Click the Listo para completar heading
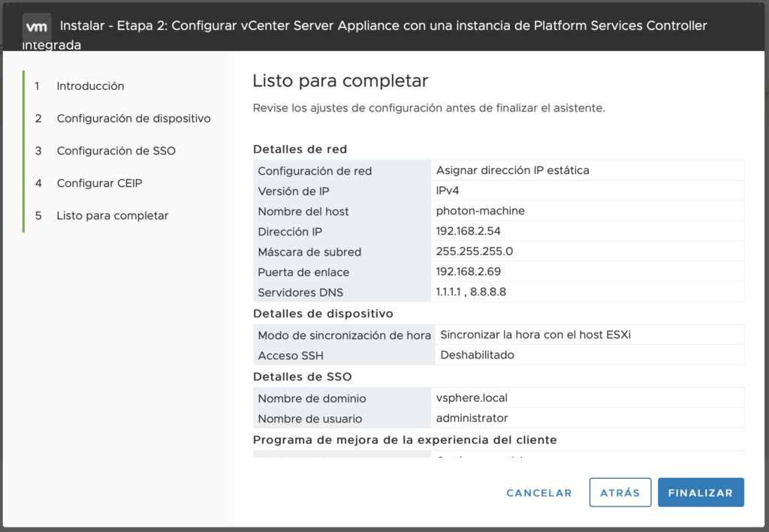This screenshot has height=532, width=769. [340, 81]
